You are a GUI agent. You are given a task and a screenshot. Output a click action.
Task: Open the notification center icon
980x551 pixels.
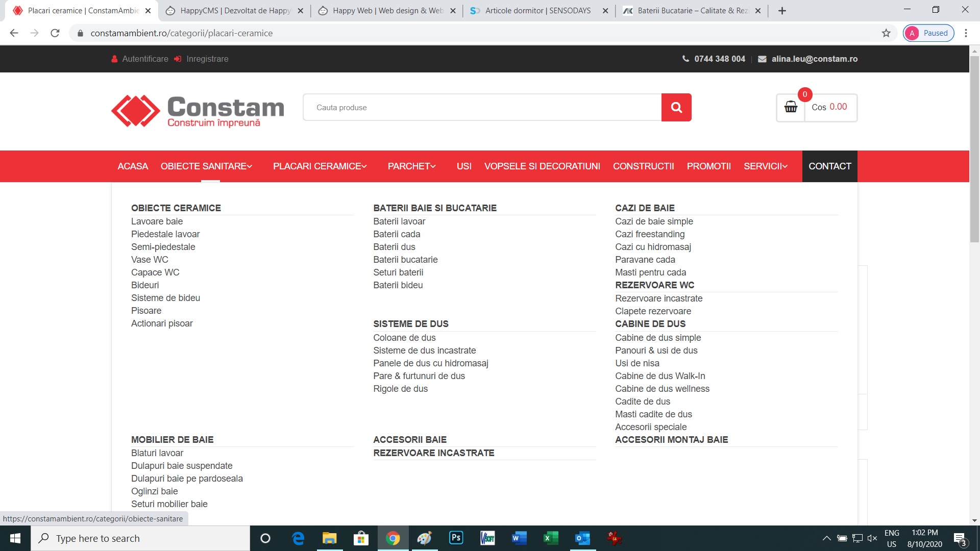960,538
